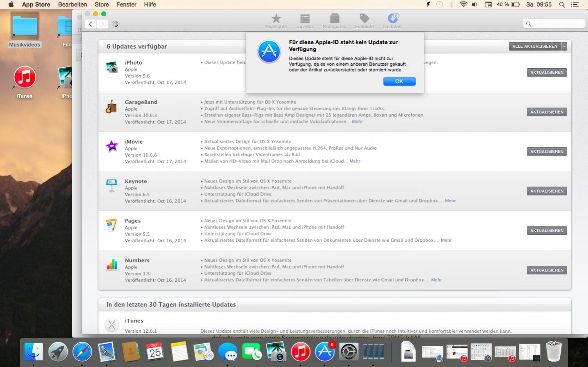Click the Numbers app title
The height and width of the screenshot is (367, 588).
[x=137, y=260]
